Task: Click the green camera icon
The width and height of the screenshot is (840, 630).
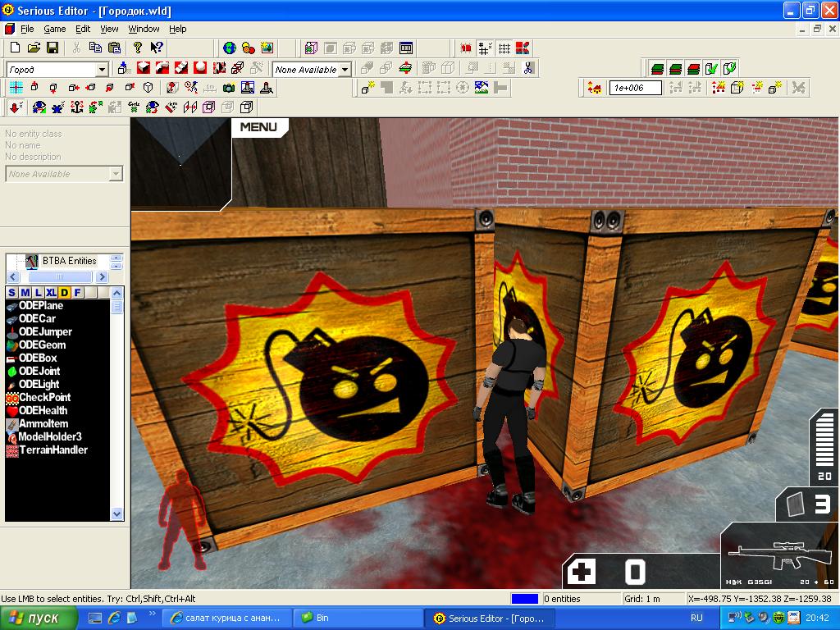Action: 229,88
